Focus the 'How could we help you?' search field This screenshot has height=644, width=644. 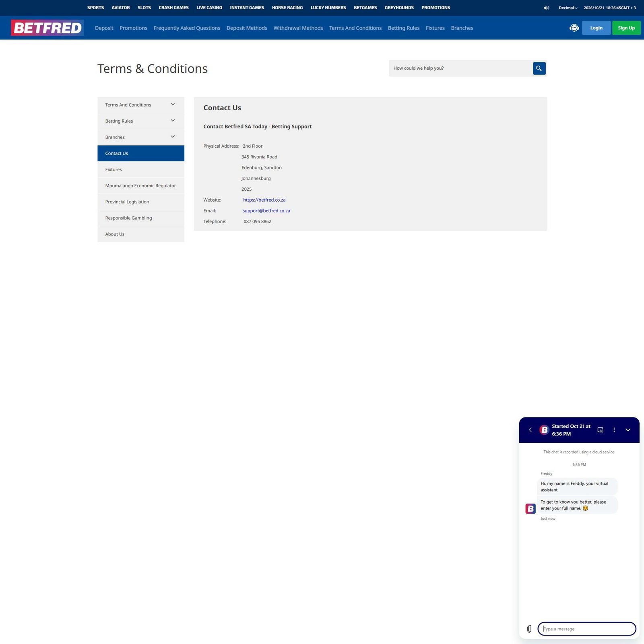pos(461,68)
